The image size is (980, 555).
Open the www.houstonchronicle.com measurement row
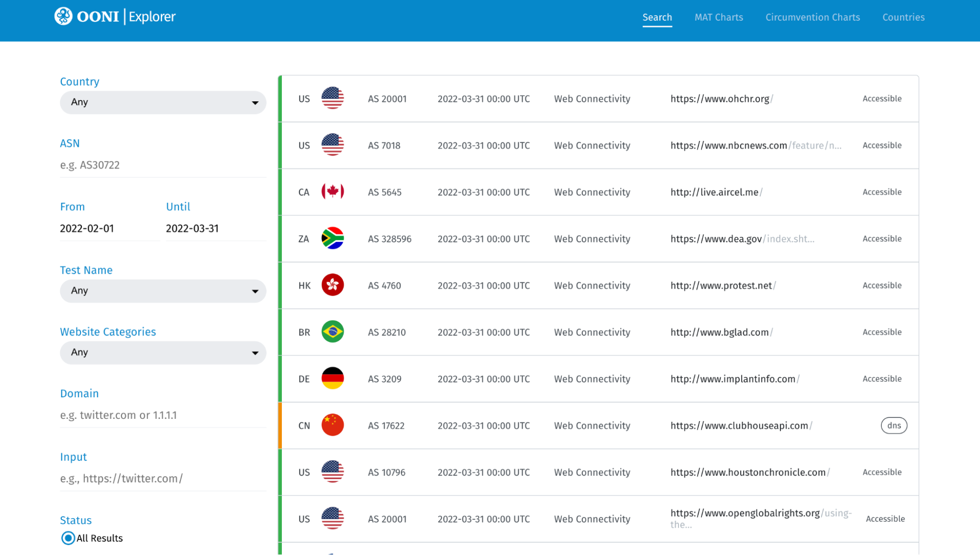748,472
